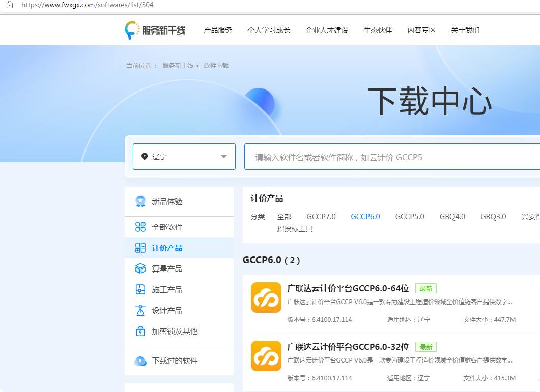Click the 32位 版本号：6.4100.17.114 text
This screenshot has height=392, width=540.
tap(320, 378)
